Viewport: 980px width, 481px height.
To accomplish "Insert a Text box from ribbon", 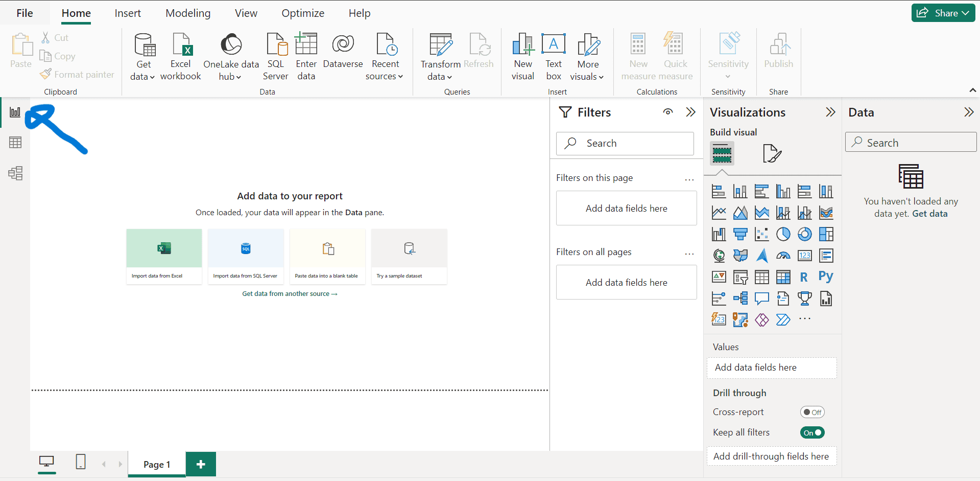I will pos(553,57).
